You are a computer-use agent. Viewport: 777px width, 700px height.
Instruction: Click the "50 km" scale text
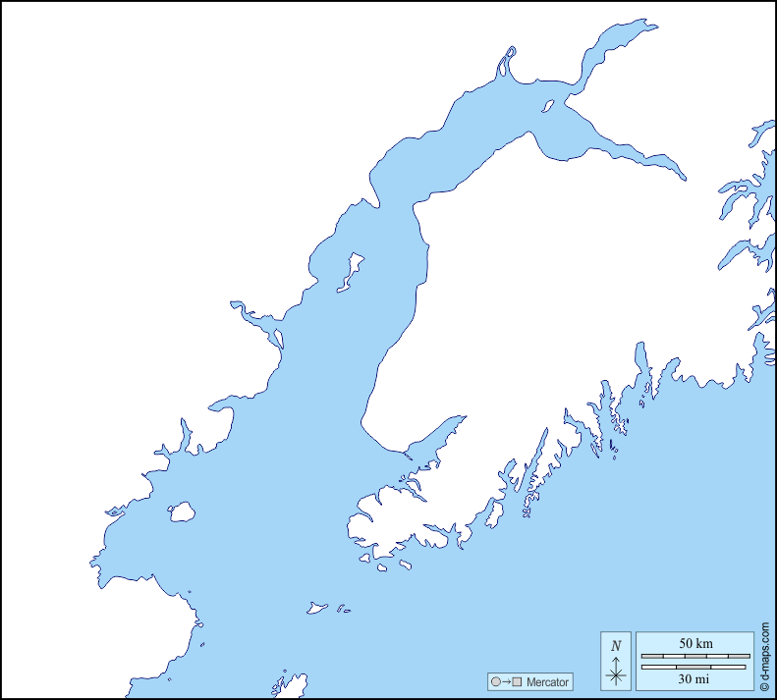pos(695,643)
